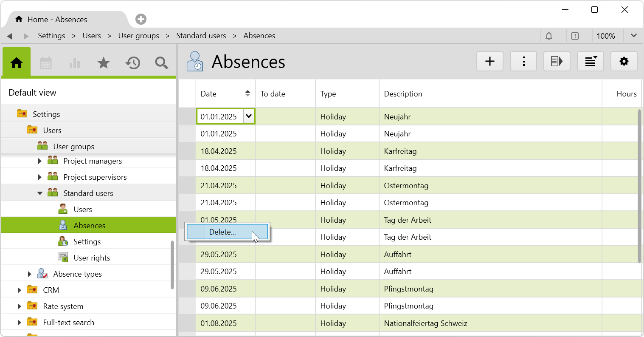
Task: Select User rights in the tree
Action: (92, 258)
